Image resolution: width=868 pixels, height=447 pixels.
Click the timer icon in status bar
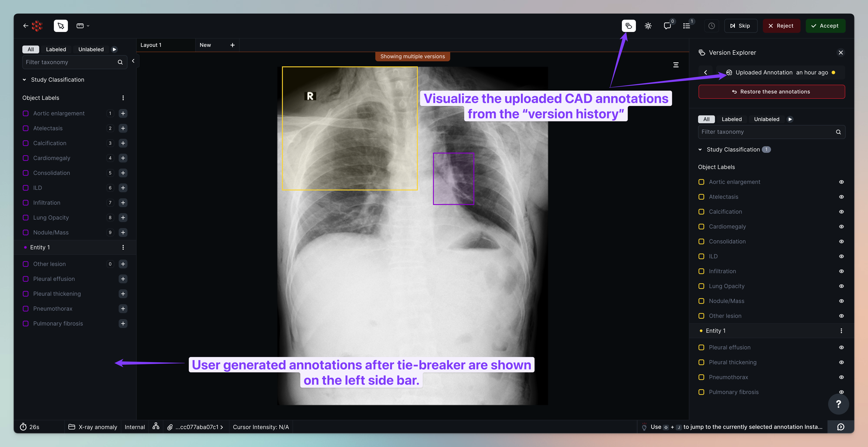(23, 427)
